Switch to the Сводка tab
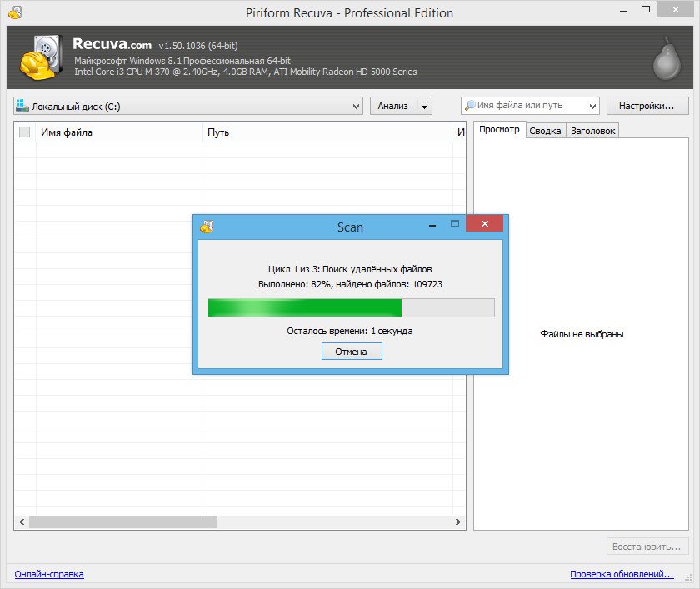This screenshot has width=700, height=589. tap(545, 131)
